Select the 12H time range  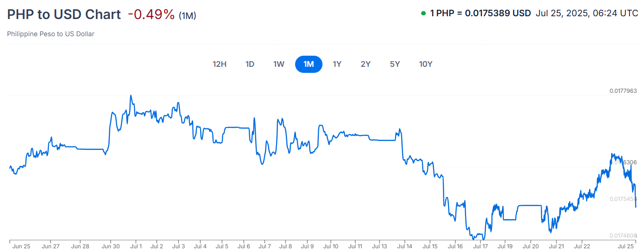point(220,64)
